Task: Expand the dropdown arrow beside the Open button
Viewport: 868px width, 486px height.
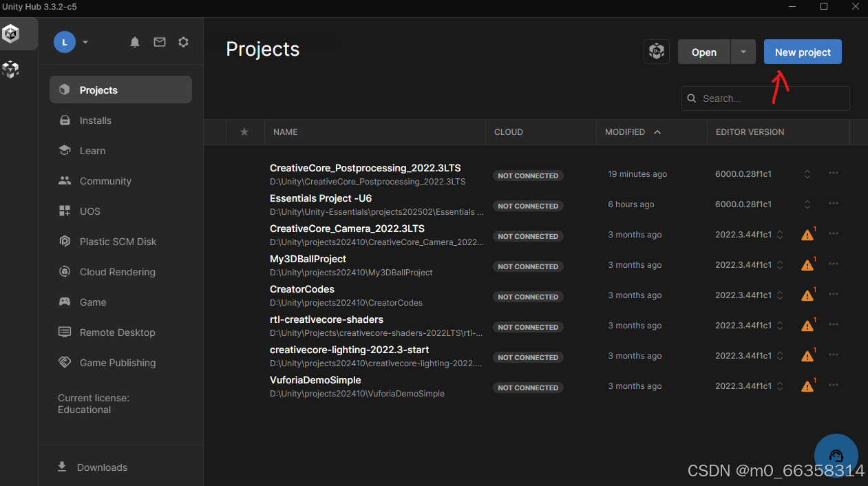Action: 743,52
